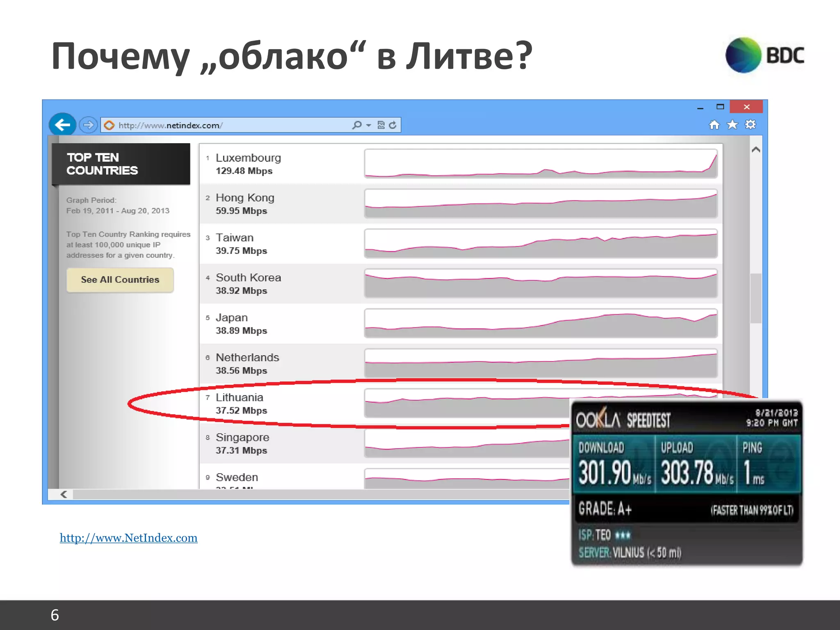This screenshot has width=840, height=630.
Task: Click the ISP TEO star rating
Action: (x=623, y=535)
